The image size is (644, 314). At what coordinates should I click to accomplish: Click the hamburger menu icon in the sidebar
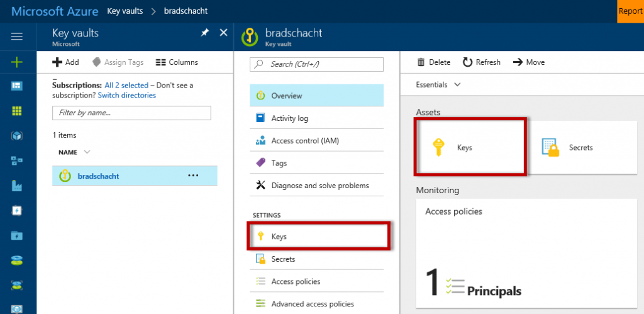17,36
